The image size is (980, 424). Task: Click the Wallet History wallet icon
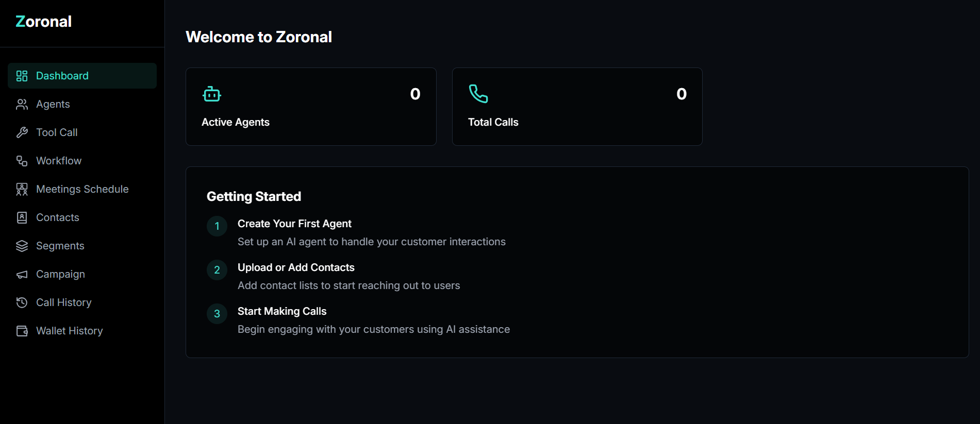(x=22, y=331)
